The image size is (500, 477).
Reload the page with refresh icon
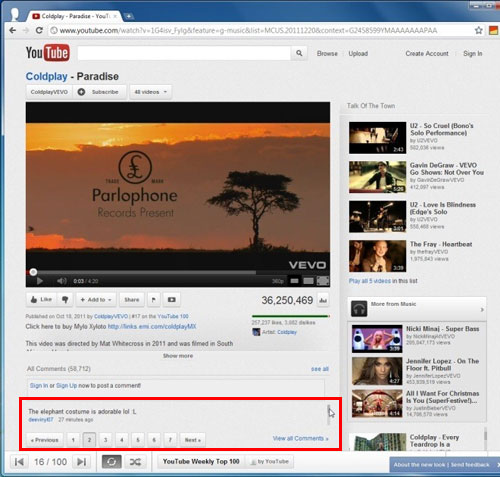point(39,31)
